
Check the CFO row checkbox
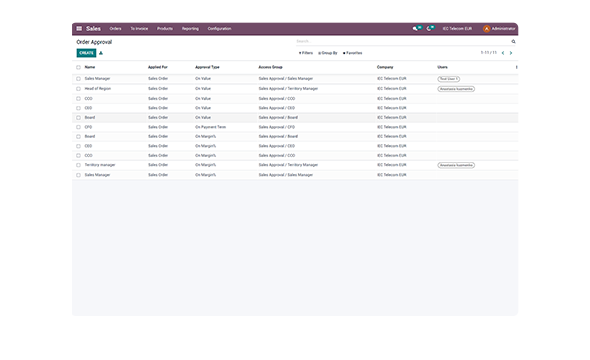pyautogui.click(x=78, y=127)
